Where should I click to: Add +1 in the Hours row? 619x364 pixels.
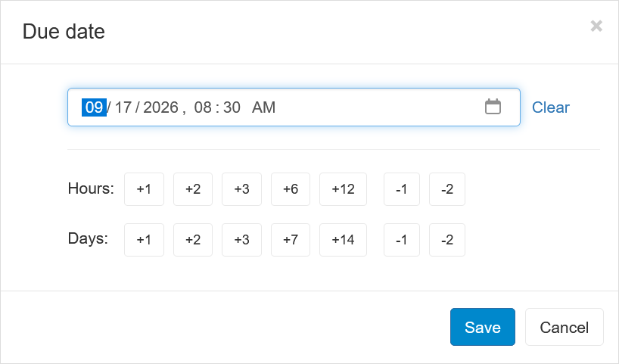pos(144,189)
